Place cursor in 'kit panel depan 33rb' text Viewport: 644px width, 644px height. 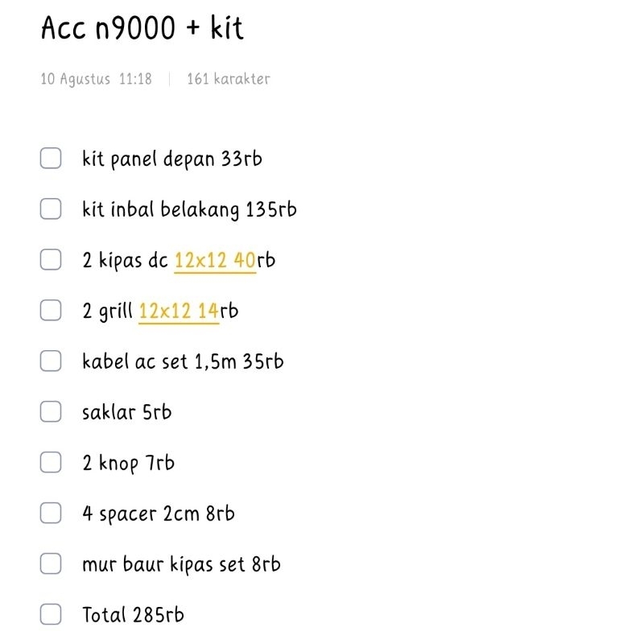tap(171, 159)
